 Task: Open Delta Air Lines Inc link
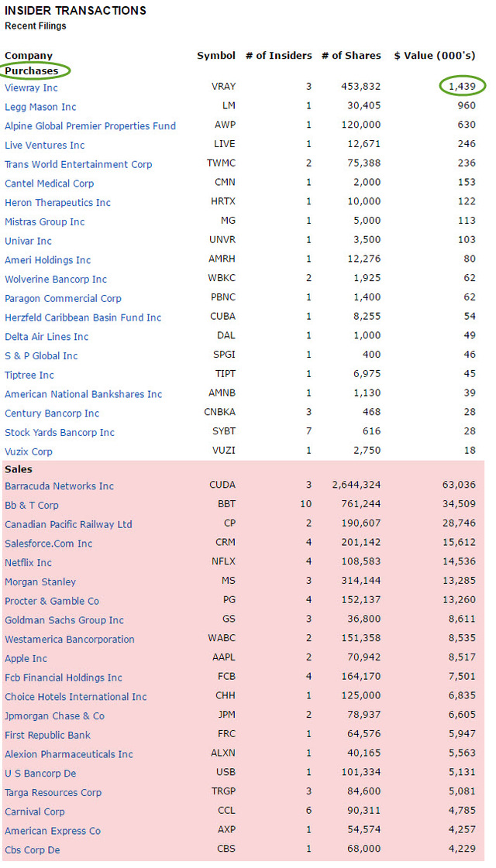point(46,337)
